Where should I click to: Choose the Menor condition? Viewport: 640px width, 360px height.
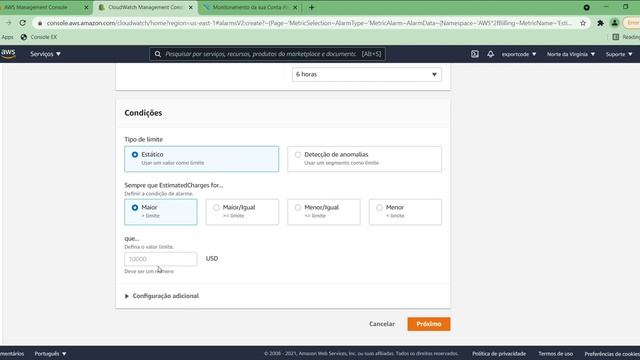click(x=405, y=212)
